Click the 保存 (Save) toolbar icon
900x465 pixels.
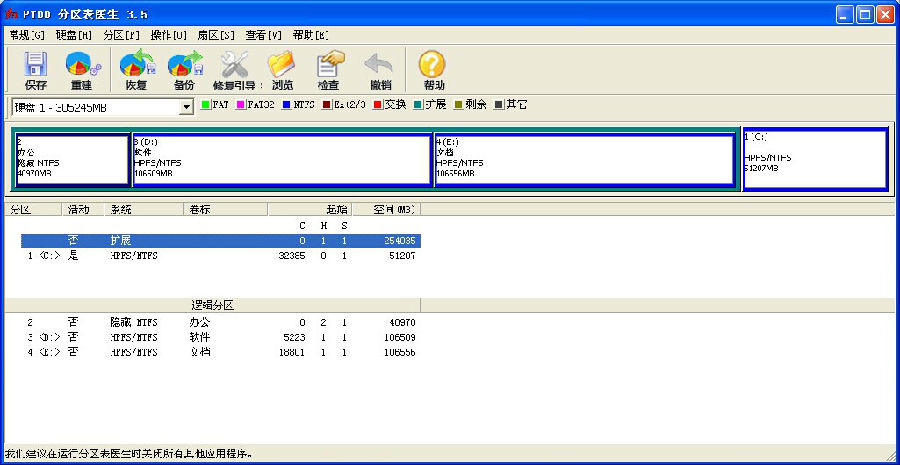36,71
